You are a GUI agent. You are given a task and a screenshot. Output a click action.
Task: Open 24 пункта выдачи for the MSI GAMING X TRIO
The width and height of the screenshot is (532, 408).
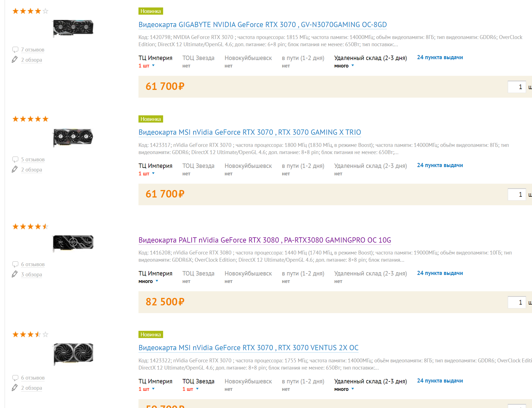440,165
